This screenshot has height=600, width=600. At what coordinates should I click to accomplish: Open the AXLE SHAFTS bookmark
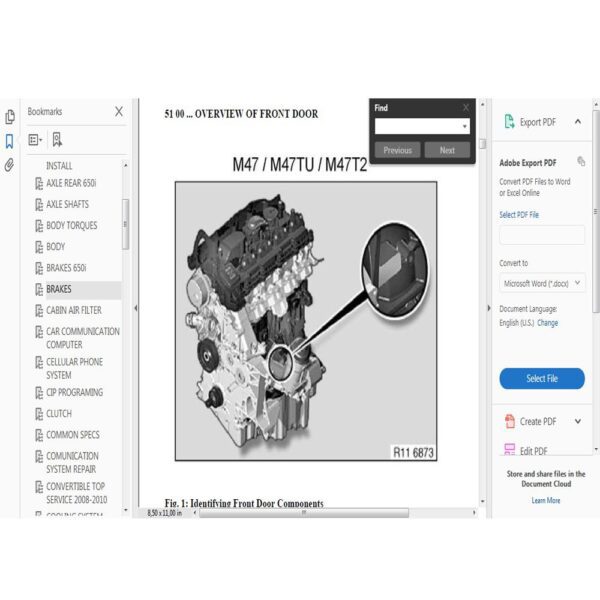click(67, 204)
